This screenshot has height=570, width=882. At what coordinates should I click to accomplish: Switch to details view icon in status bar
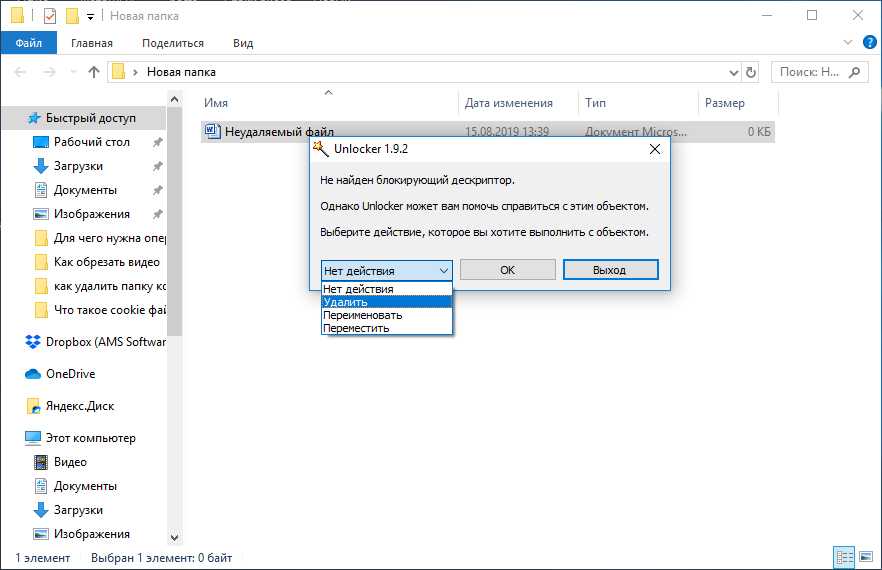(x=844, y=558)
